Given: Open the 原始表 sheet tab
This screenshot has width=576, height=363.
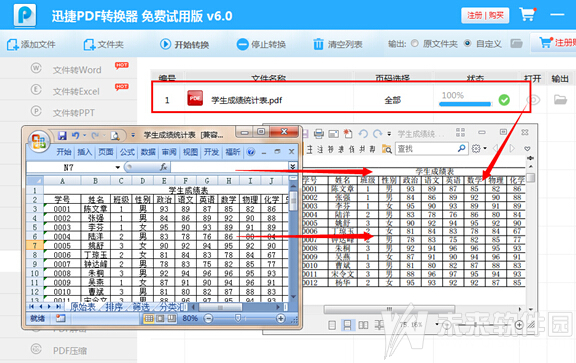Looking at the screenshot, I should [x=83, y=307].
